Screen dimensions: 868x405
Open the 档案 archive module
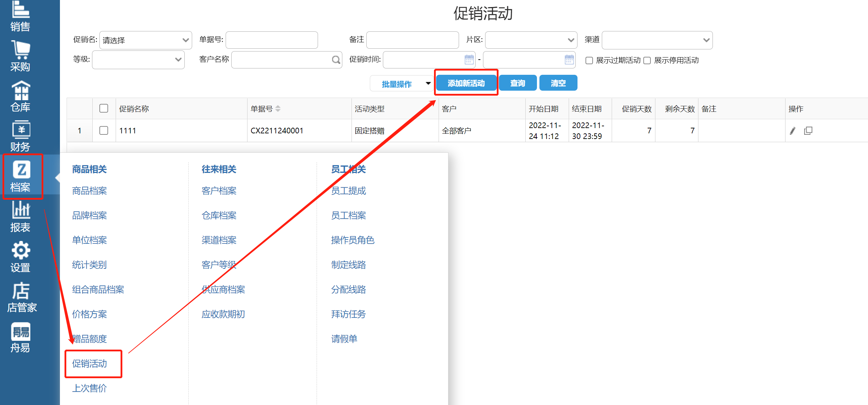[20, 176]
